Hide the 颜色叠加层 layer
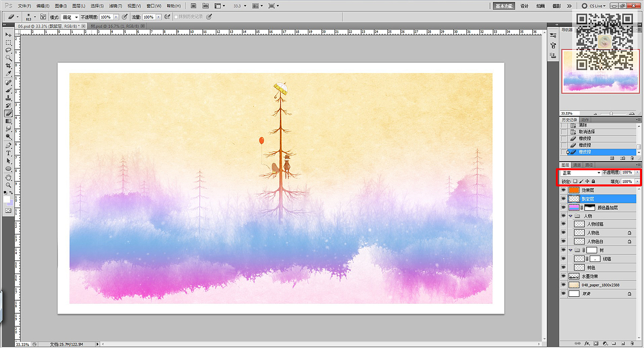Viewport: 644px width, 348px height. pyautogui.click(x=563, y=207)
